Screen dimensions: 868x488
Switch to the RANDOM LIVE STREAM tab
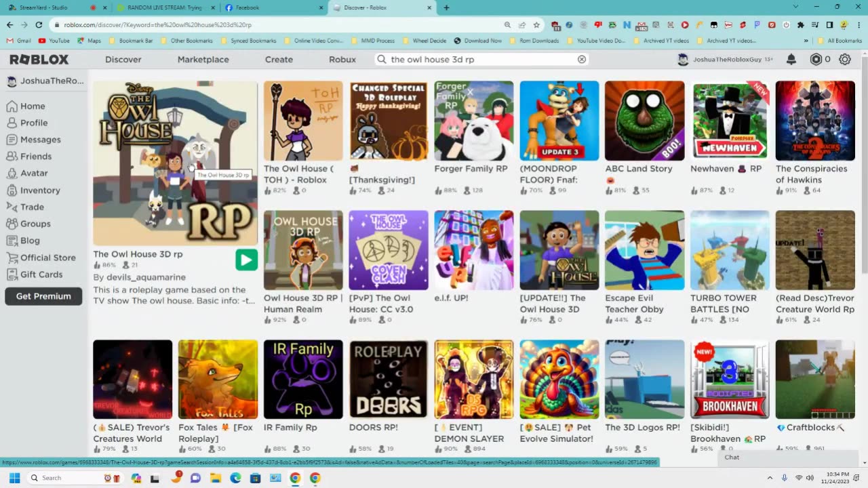(x=165, y=7)
